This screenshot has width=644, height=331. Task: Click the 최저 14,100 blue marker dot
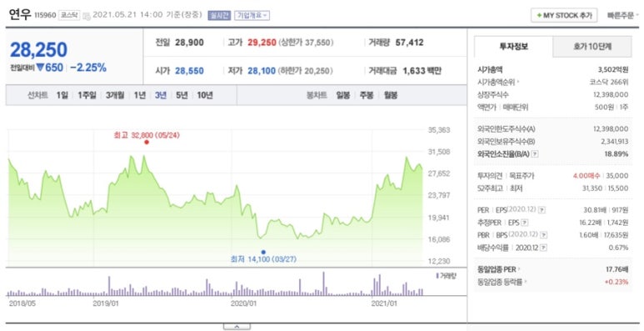263,252
